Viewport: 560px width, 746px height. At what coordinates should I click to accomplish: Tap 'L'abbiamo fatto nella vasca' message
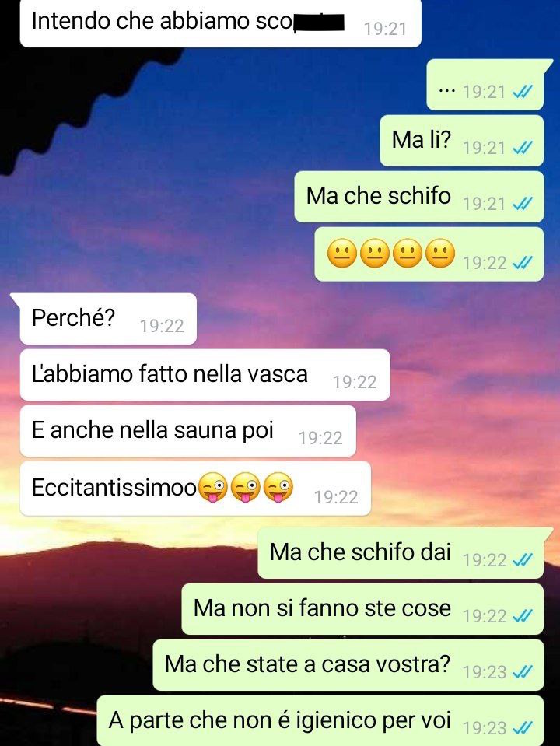click(x=205, y=375)
